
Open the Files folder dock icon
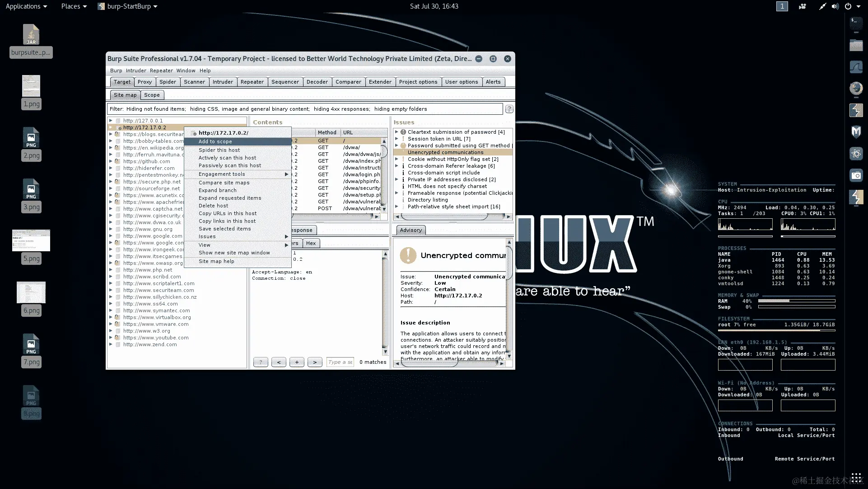pos(856,45)
